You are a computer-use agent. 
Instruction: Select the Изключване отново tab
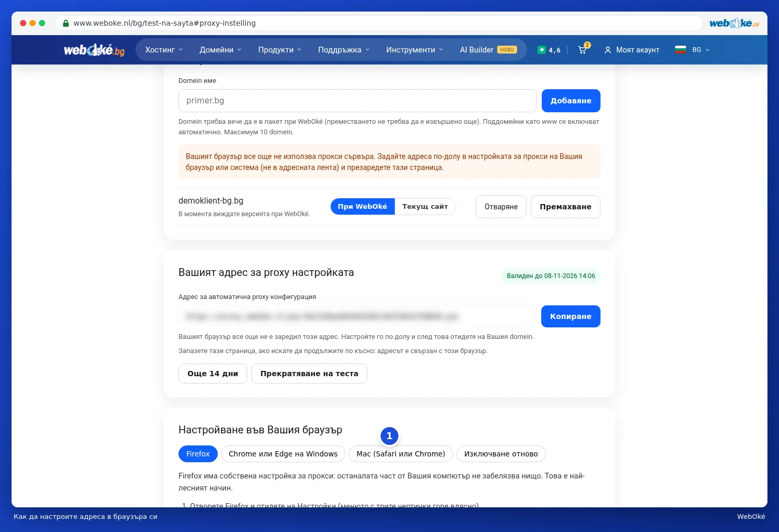point(501,454)
